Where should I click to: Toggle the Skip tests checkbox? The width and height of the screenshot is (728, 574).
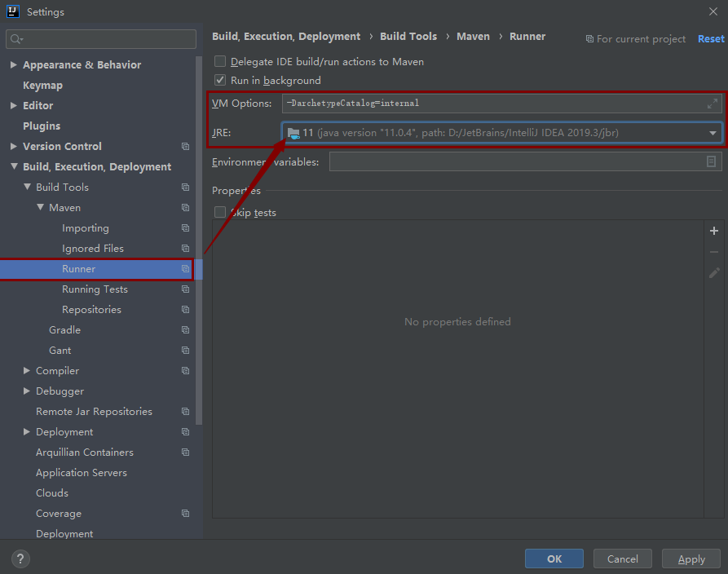coord(220,212)
